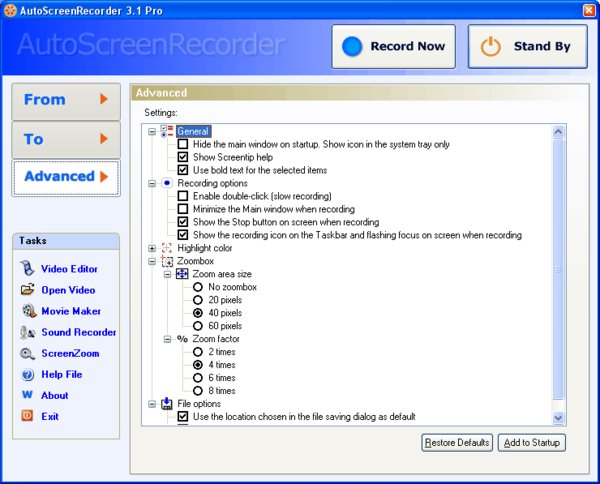Click Add to Startup

click(x=532, y=443)
